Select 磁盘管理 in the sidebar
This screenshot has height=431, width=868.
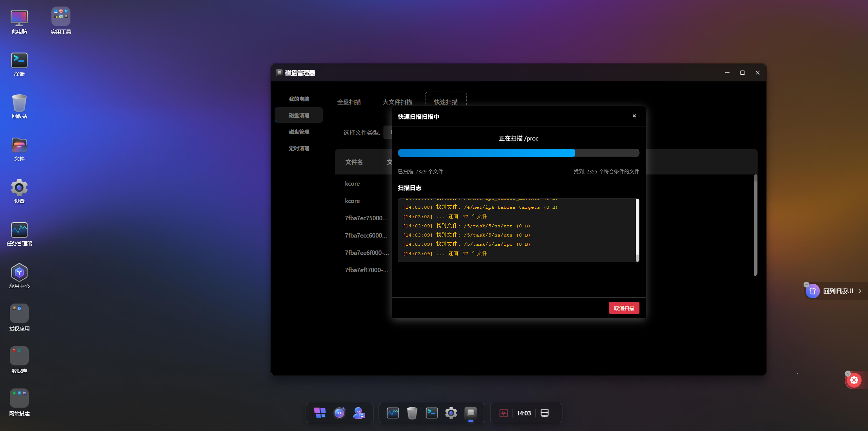coord(299,132)
